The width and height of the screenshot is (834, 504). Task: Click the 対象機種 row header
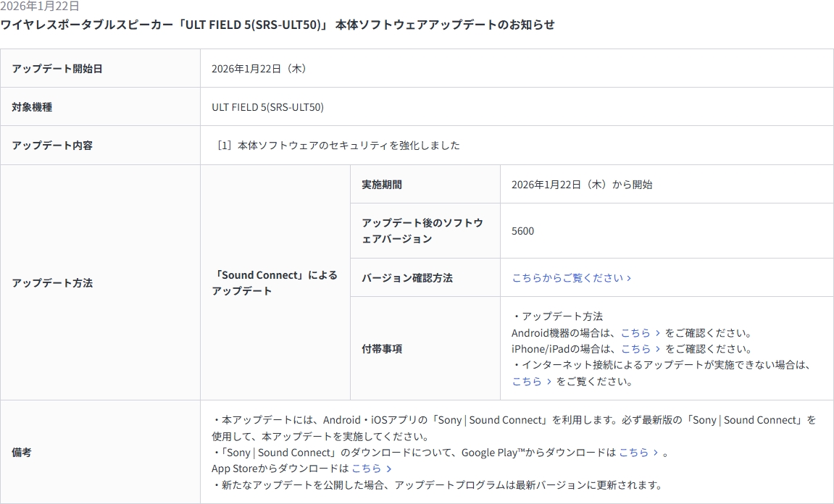point(32,107)
